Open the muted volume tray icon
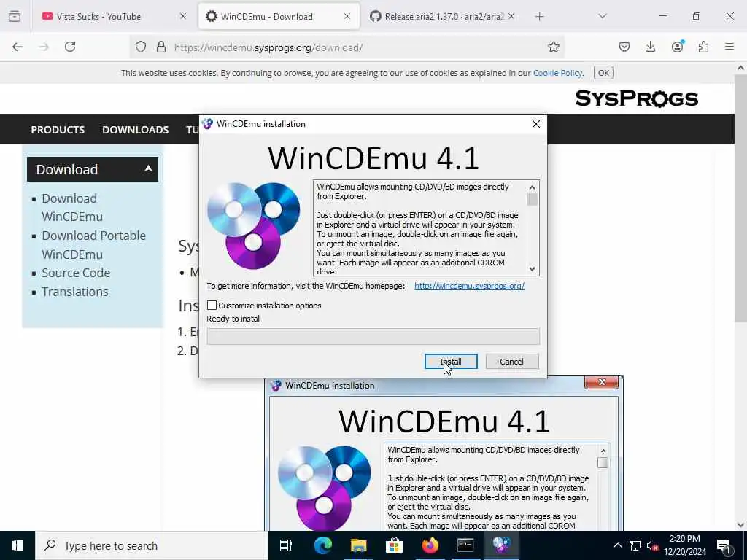The height and width of the screenshot is (560, 747). 652,545
